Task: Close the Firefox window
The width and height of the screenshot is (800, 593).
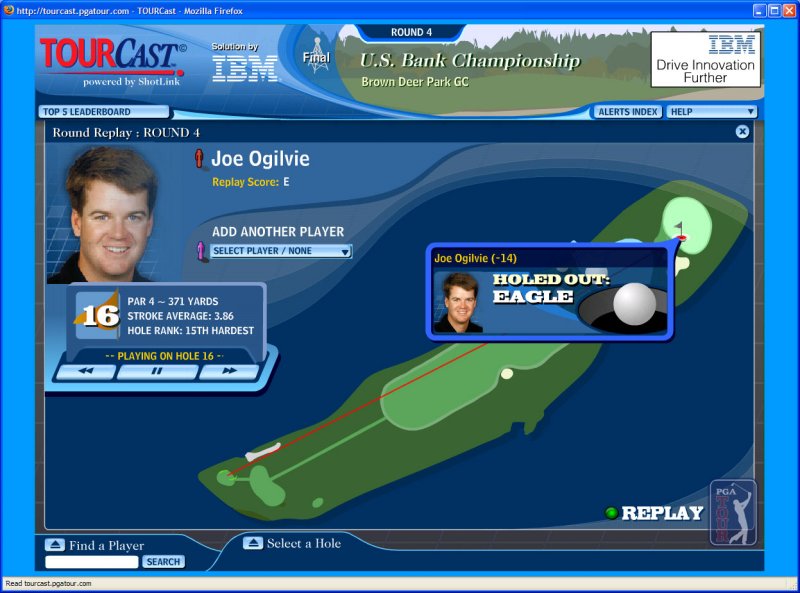Action: pyautogui.click(x=789, y=10)
